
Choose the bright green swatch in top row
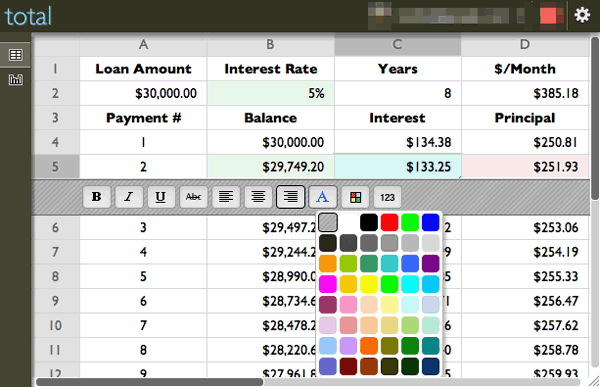pos(410,222)
